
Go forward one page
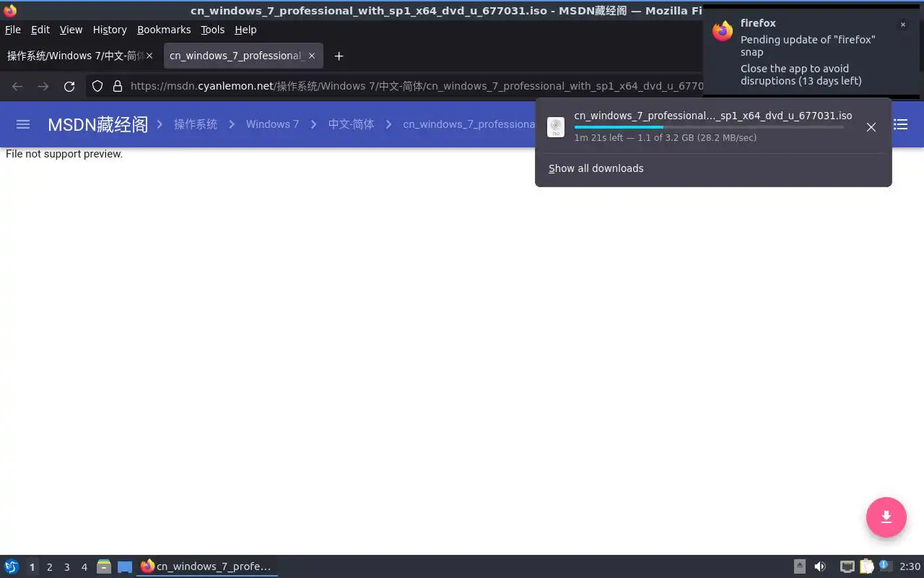43,86
